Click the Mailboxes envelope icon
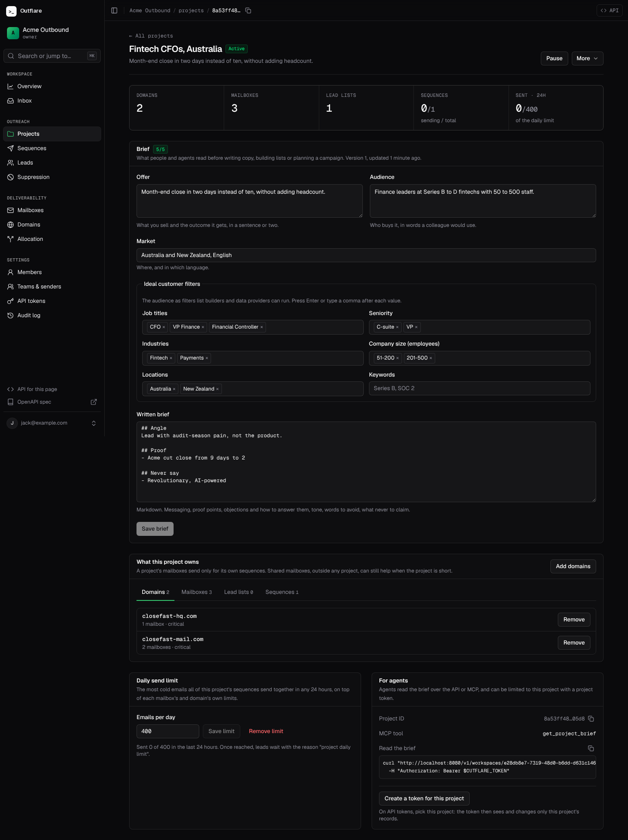628x840 pixels. 10,210
